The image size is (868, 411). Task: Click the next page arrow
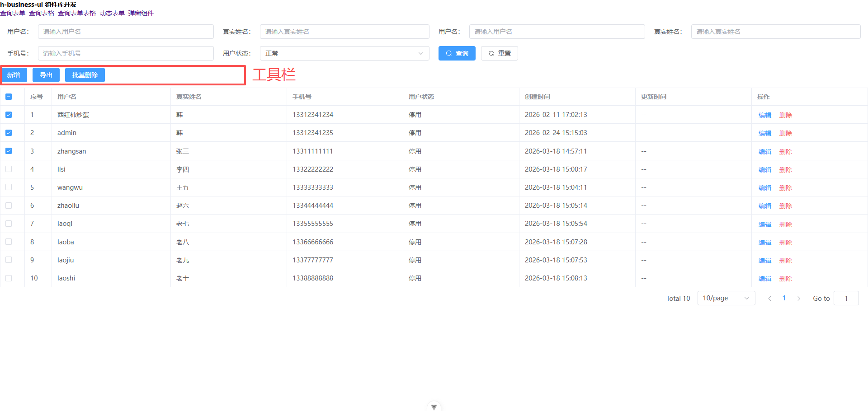(799, 299)
